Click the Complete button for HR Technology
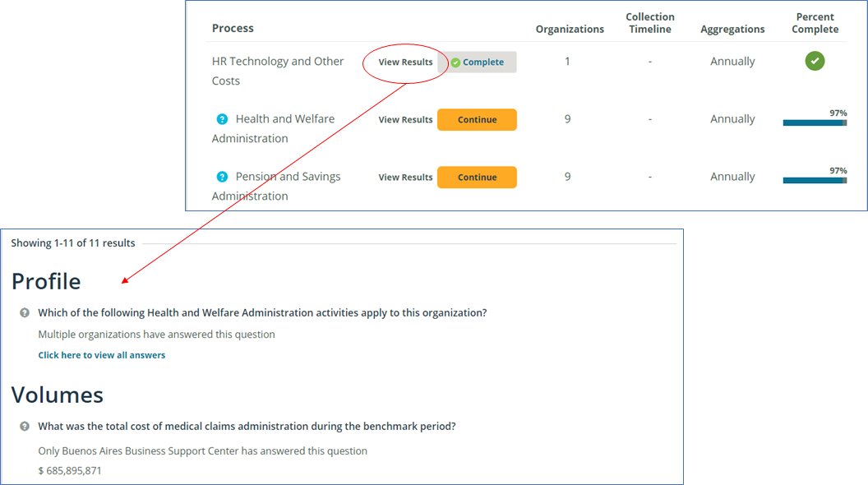Image resolution: width=868 pixels, height=485 pixels. (x=478, y=62)
